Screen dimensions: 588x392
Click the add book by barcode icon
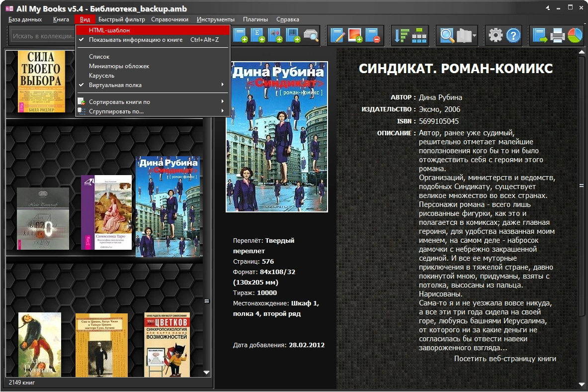click(x=293, y=35)
